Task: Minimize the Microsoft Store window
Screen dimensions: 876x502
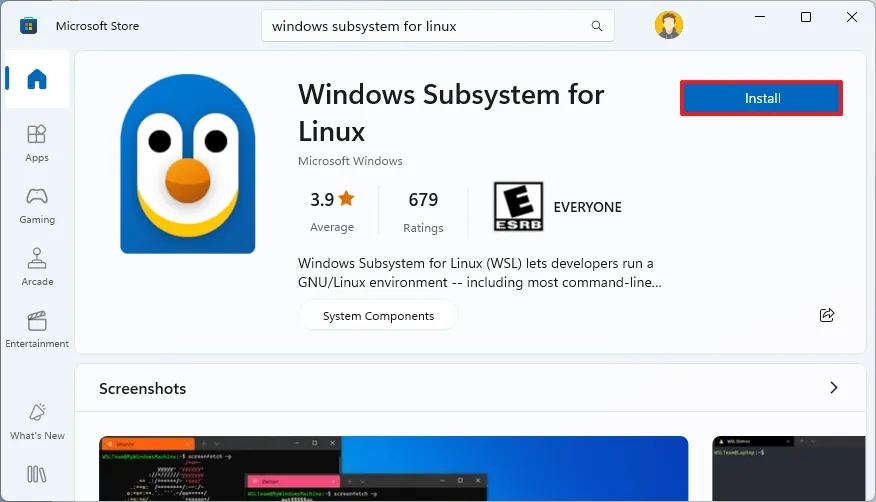Action: 760,17
